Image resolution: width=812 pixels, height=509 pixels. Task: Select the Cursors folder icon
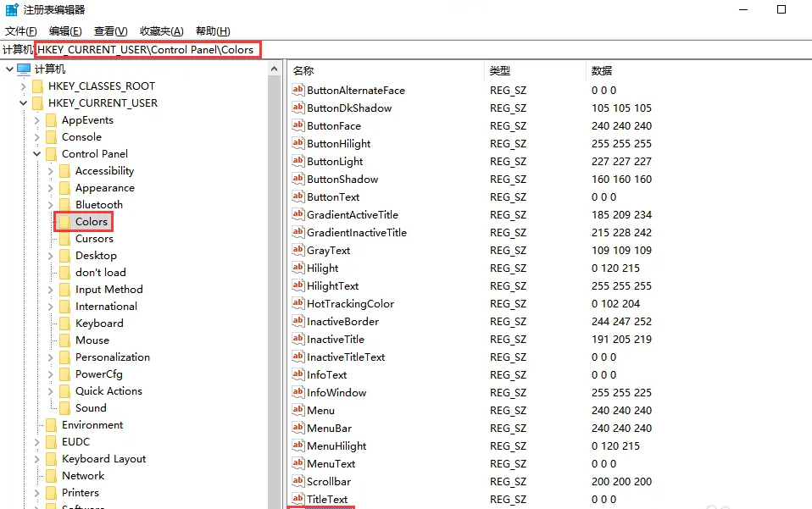point(64,238)
